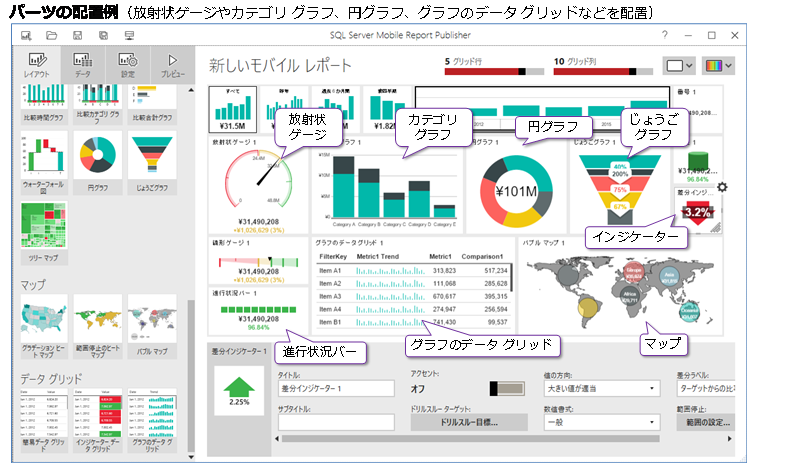The width and height of the screenshot is (800, 464).
Task: Select the グラフのデータ グリッド gallery element
Action: click(x=152, y=420)
